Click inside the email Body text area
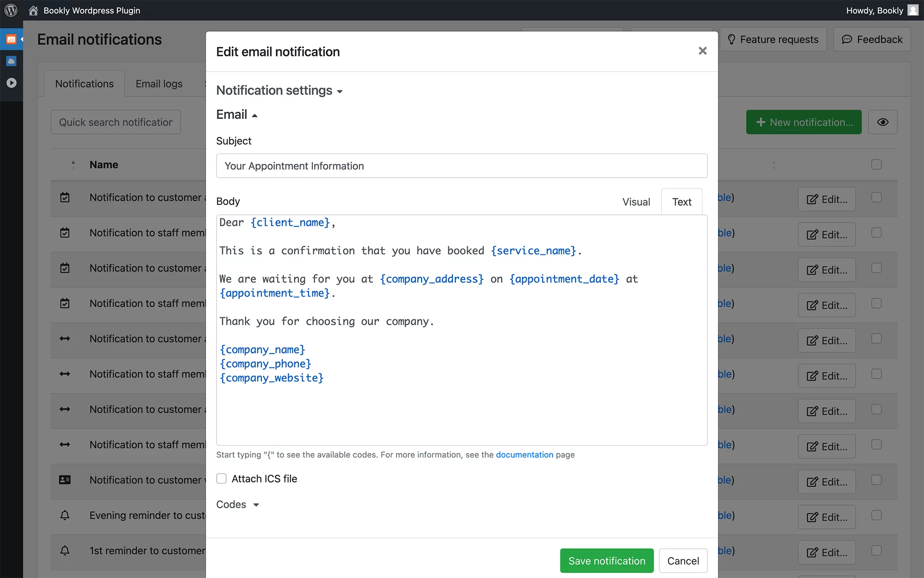The width and height of the screenshot is (924, 578). click(x=462, y=330)
